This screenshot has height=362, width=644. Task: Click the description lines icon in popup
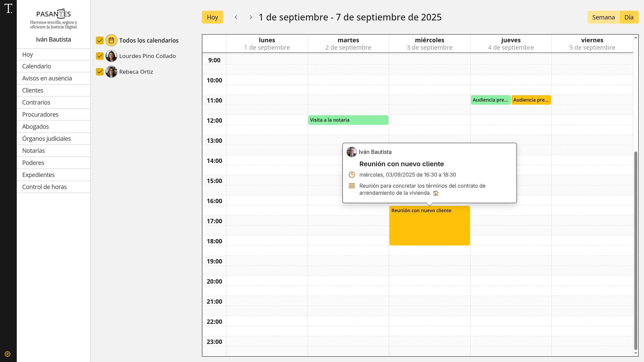click(352, 186)
